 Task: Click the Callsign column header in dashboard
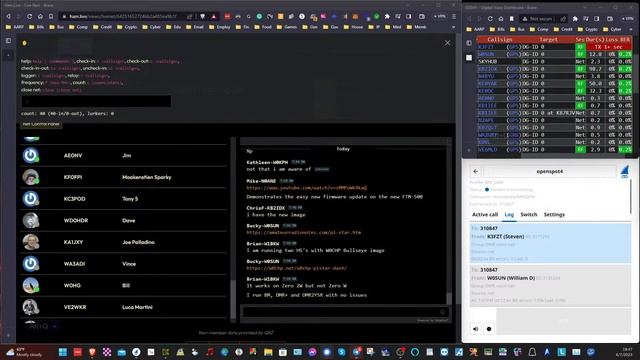click(x=500, y=40)
